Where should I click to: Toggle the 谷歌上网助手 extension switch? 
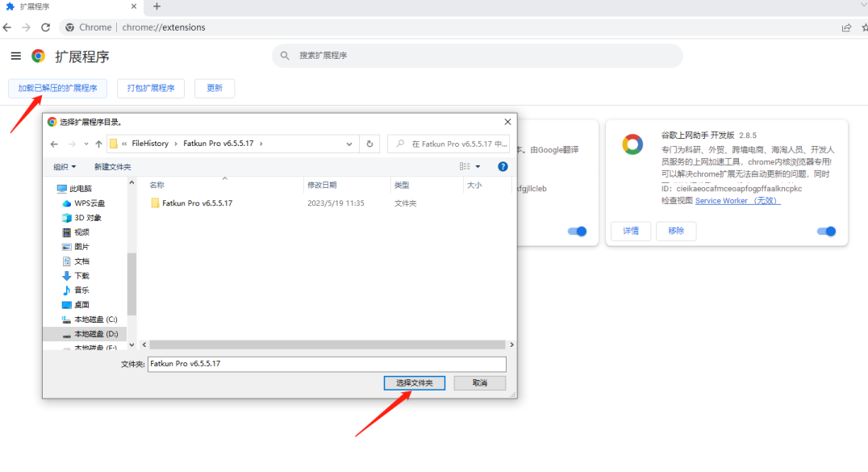(827, 231)
